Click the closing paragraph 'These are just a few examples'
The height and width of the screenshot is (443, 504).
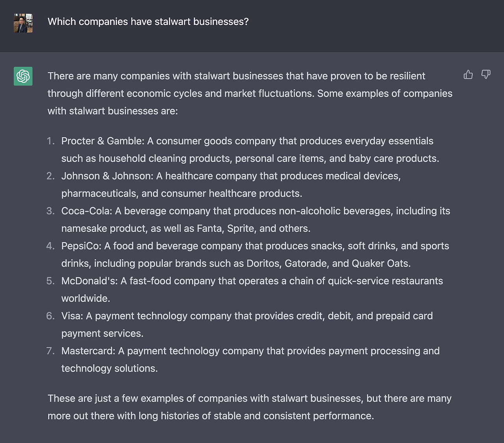pyautogui.click(x=250, y=407)
